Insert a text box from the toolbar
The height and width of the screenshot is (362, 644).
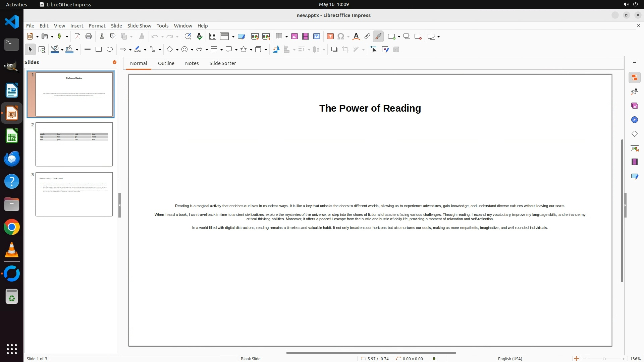tap(330, 37)
